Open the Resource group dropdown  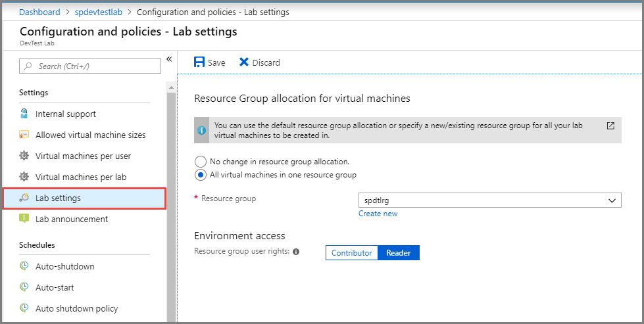(x=489, y=200)
